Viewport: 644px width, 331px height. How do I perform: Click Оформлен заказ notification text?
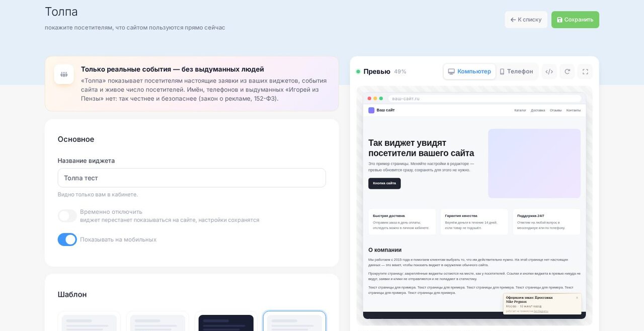(x=529, y=299)
